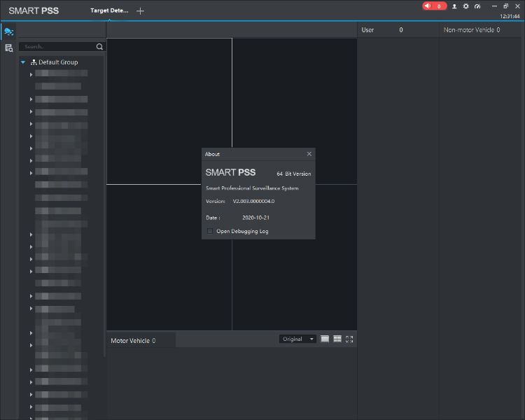This screenshot has height=420, width=525.
Task: Click the 64 Bit Version label
Action: [x=293, y=174]
